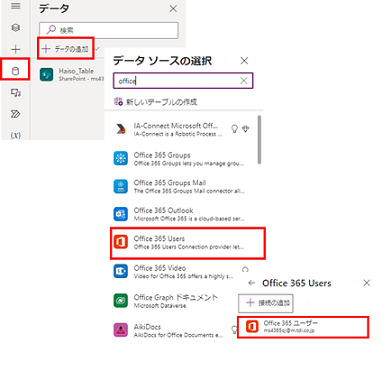Image resolution: width=382 pixels, height=365 pixels.
Task: Click the Office 365 Outlook icon
Action: tap(120, 214)
